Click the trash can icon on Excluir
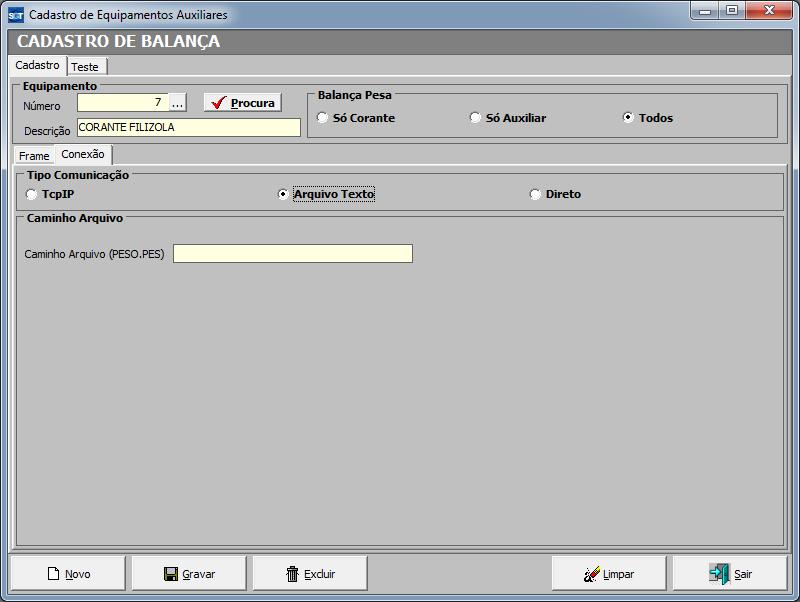Viewport: 800px width, 602px height. coord(292,574)
